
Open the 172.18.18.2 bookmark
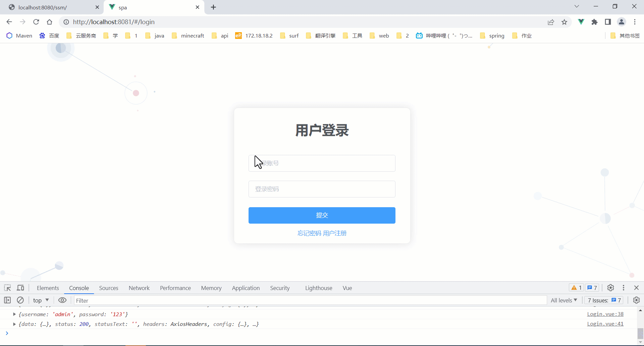pyautogui.click(x=254, y=36)
